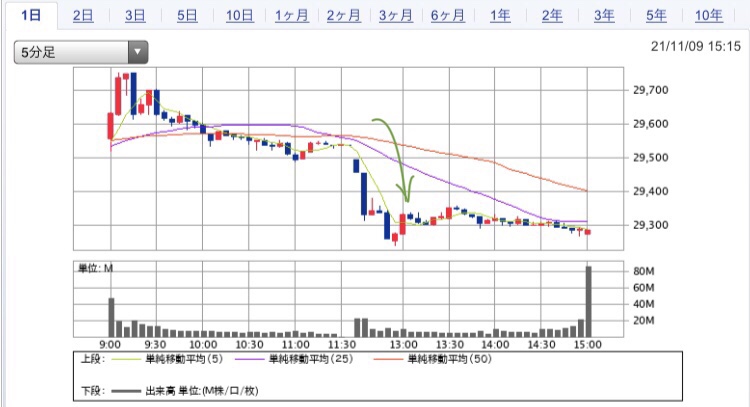Switch to the 10日 tab

239,15
